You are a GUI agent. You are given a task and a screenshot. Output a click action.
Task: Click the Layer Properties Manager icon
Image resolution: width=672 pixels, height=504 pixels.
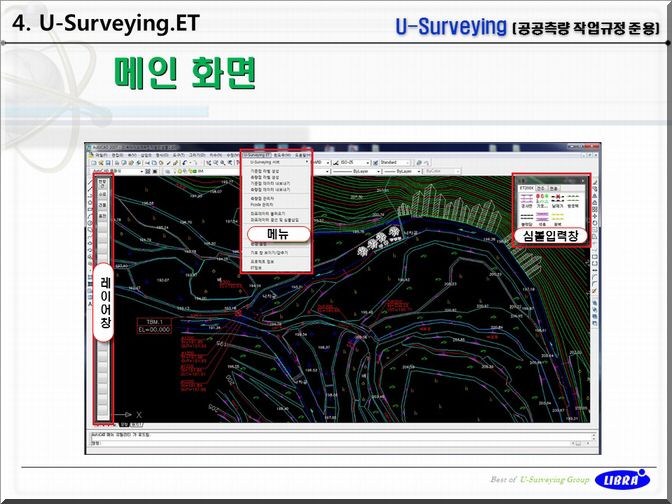(x=168, y=171)
